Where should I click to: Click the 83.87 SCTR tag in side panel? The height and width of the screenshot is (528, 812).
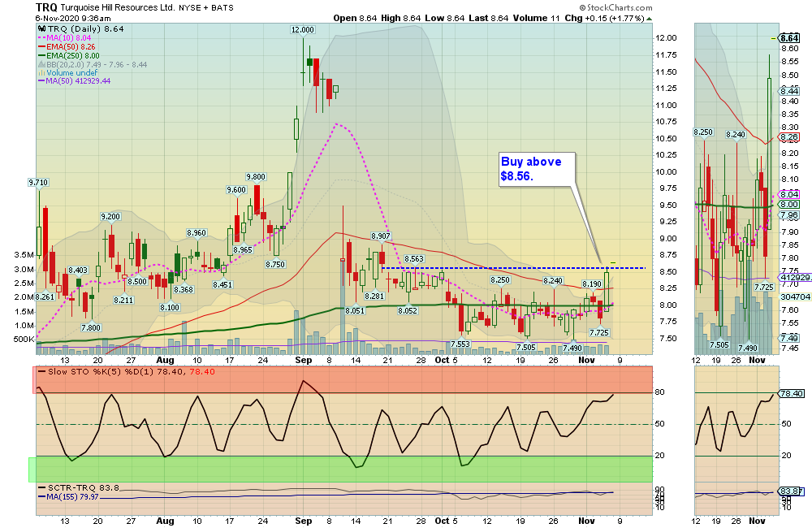coord(792,491)
